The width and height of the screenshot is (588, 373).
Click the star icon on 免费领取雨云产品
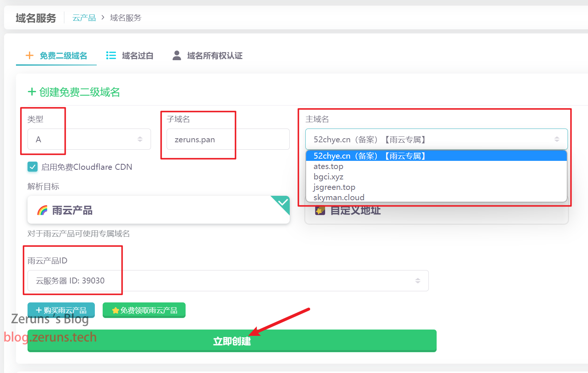(116, 310)
